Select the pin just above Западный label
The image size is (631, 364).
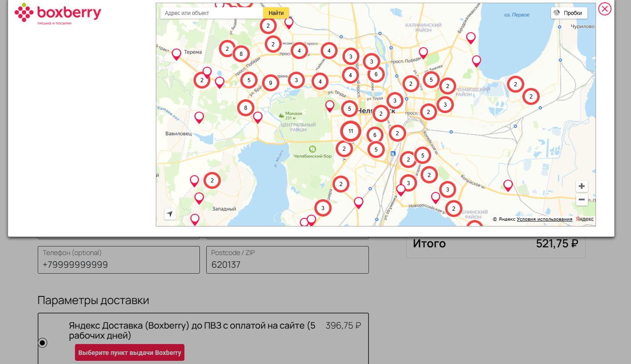(199, 198)
